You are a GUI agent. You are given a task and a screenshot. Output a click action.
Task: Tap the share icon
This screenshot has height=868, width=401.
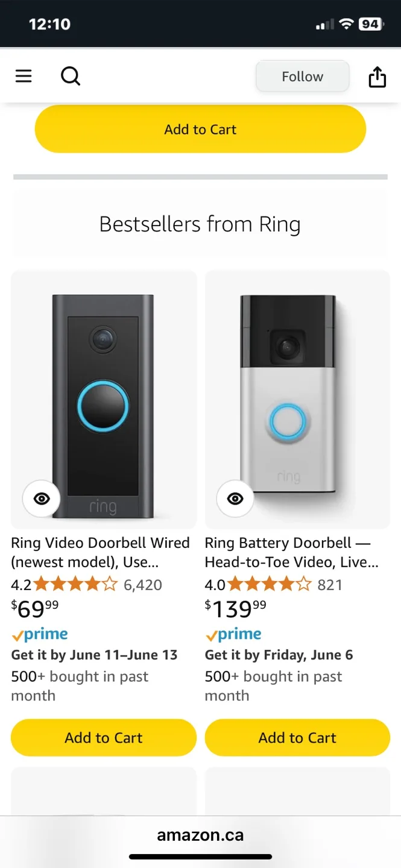377,76
